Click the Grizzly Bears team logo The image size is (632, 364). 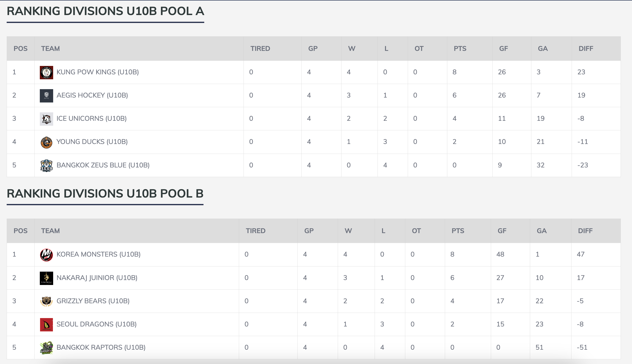(x=46, y=301)
